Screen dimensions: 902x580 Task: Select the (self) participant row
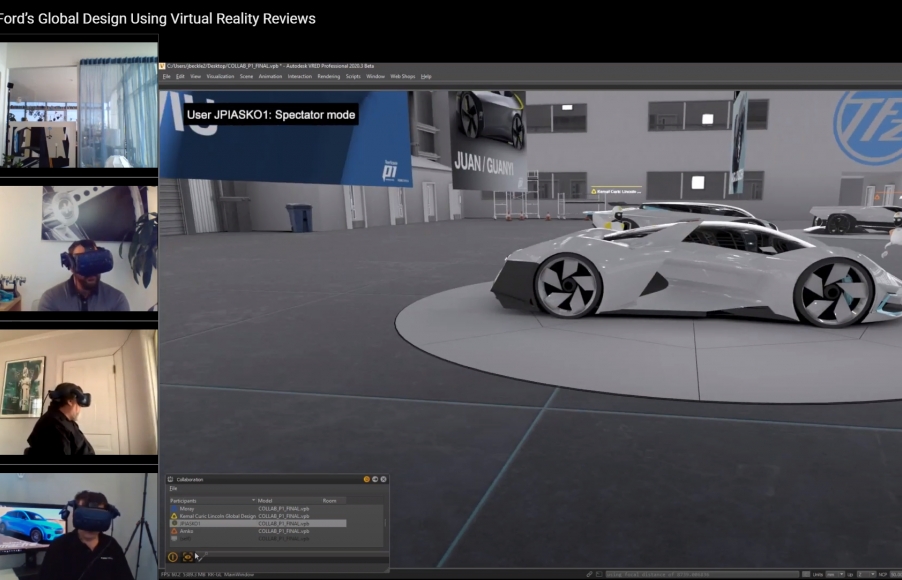[x=258, y=539]
